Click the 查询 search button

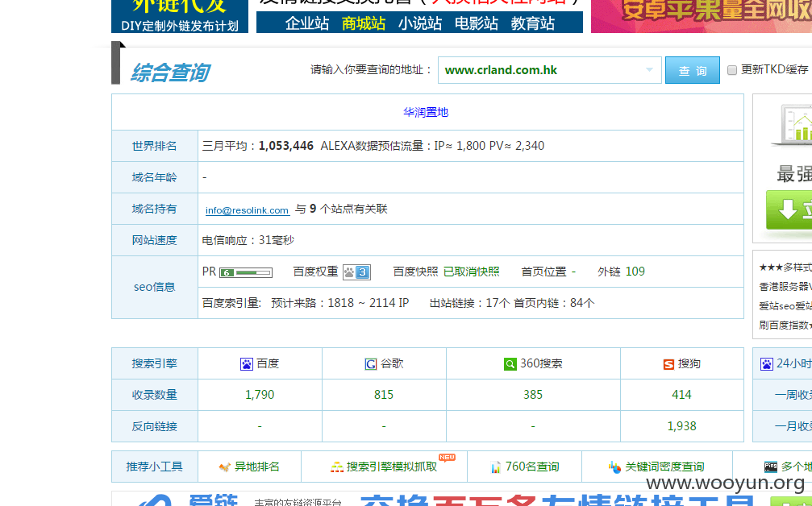click(x=693, y=70)
